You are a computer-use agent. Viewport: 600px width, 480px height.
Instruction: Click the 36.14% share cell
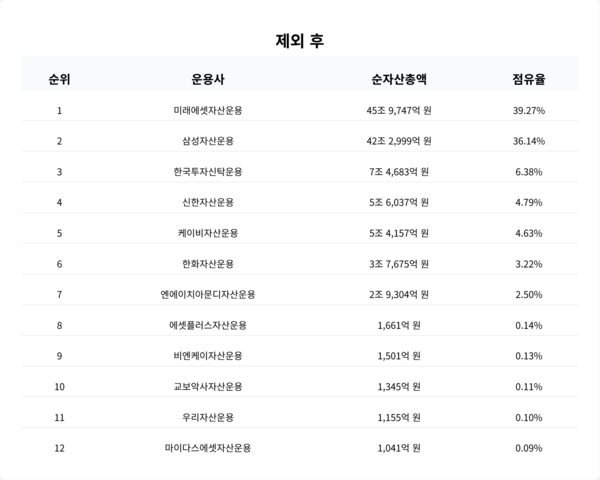pos(529,141)
